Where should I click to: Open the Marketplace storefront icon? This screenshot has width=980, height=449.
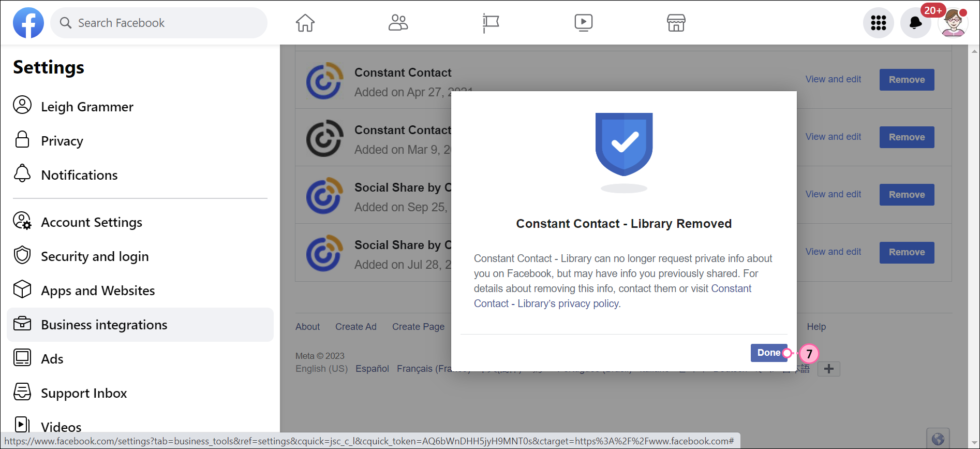pyautogui.click(x=676, y=23)
